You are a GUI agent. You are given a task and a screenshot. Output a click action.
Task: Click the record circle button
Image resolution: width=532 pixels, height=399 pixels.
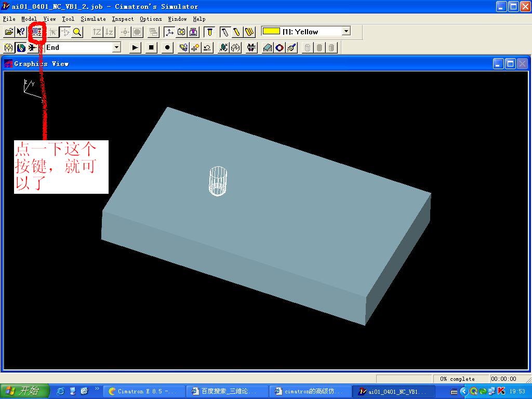point(167,47)
